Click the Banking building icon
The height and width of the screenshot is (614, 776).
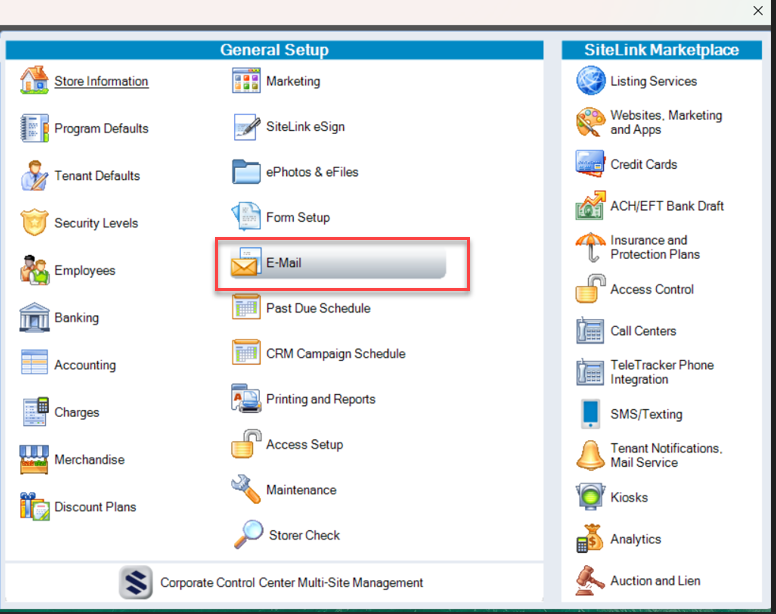pyautogui.click(x=34, y=317)
